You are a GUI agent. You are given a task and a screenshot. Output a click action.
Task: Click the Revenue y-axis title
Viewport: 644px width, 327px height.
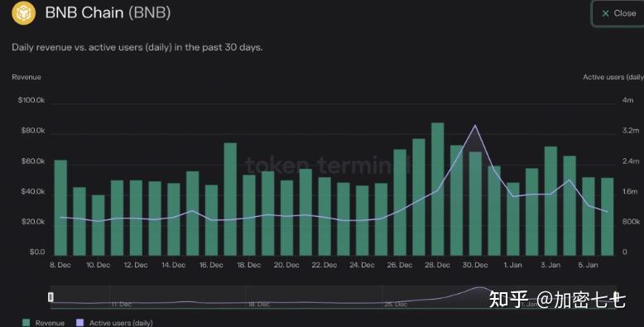26,77
